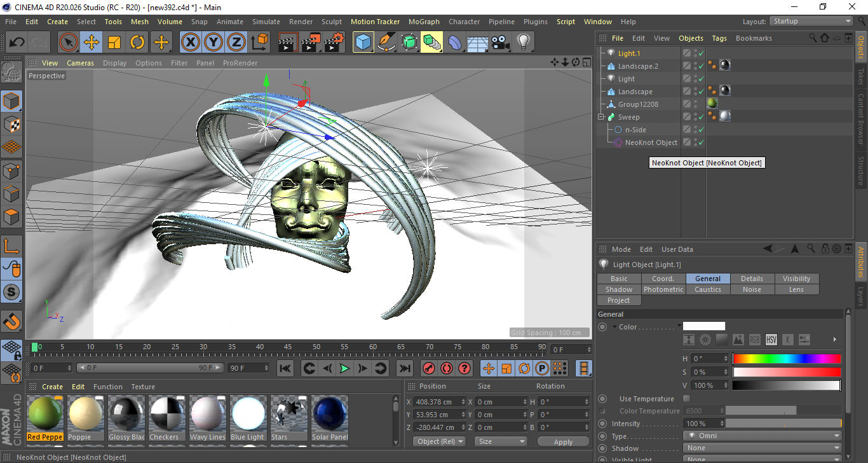Collapse the Sweep object hierarchy
Image resolution: width=868 pixels, height=463 pixels.
[600, 117]
